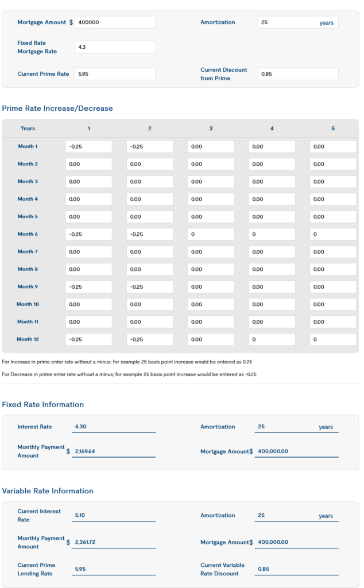The height and width of the screenshot is (588, 364).
Task: Click Variable Rate Current Interest Rate field
Action: coord(115,516)
